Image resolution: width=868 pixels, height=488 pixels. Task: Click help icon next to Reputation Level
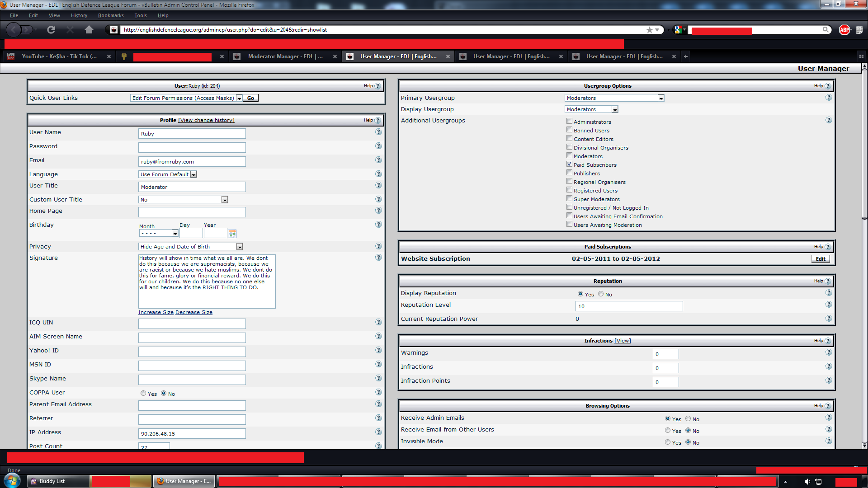click(x=828, y=305)
